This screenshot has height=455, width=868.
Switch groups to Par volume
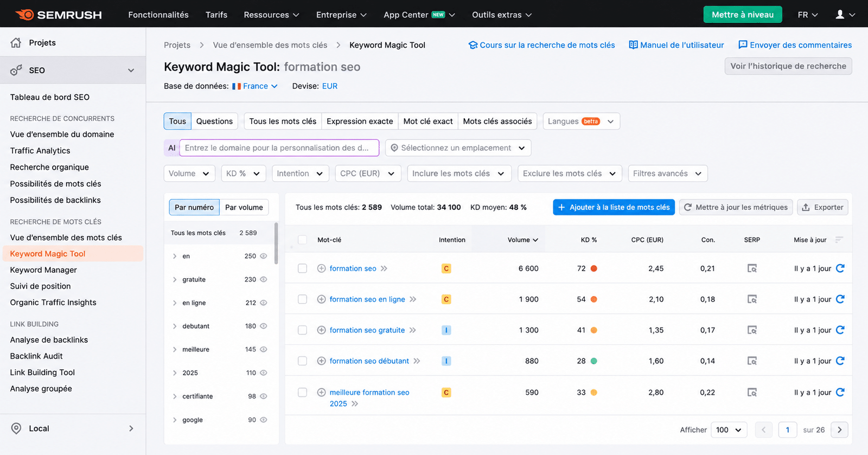244,207
